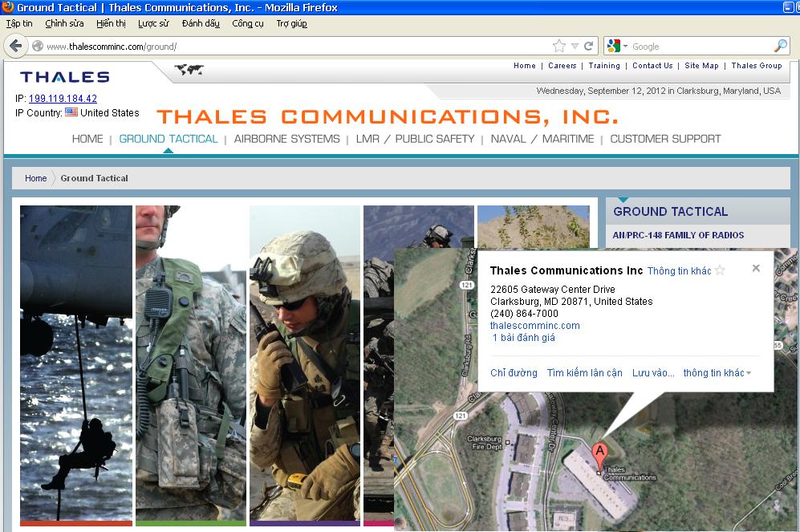The height and width of the screenshot is (532, 800).
Task: Click the Home breadcrumb link
Action: (x=36, y=178)
